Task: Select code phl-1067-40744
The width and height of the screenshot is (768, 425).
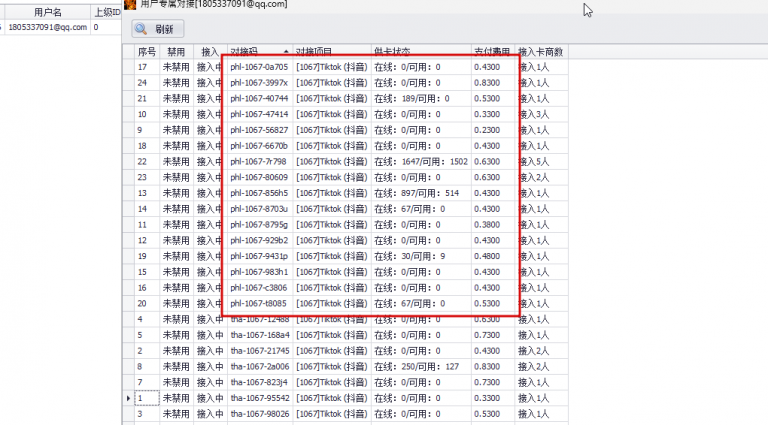Action: click(x=259, y=98)
